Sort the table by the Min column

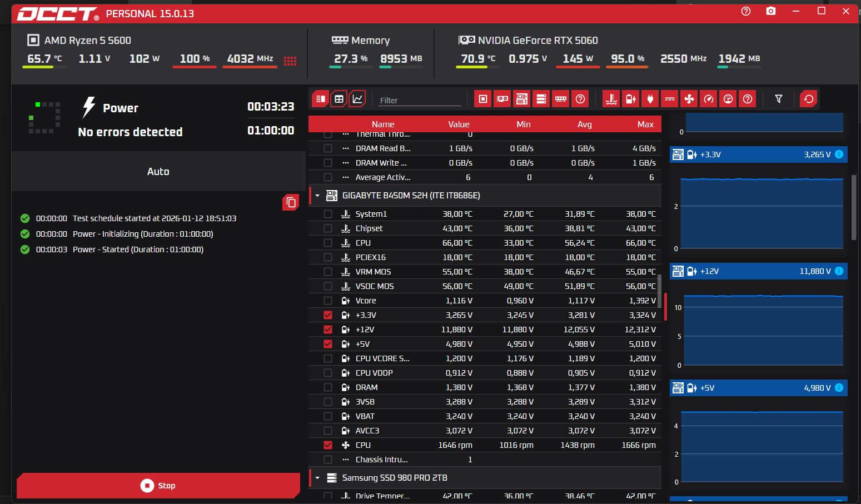click(524, 124)
